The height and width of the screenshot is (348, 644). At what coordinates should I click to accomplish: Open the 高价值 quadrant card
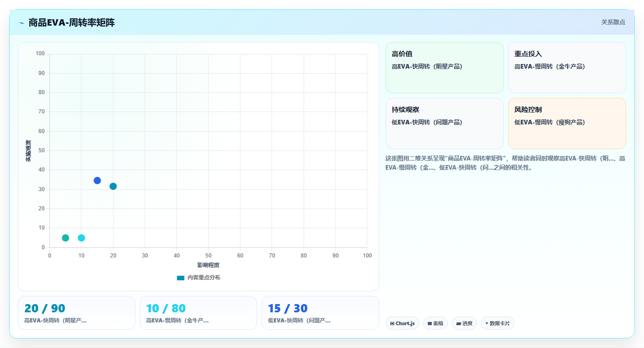[445, 68]
